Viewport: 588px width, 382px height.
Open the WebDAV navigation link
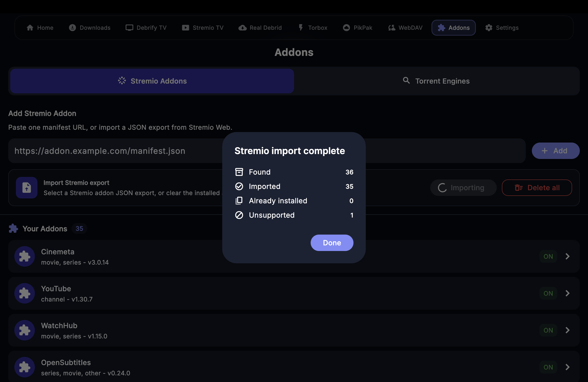[x=405, y=28]
